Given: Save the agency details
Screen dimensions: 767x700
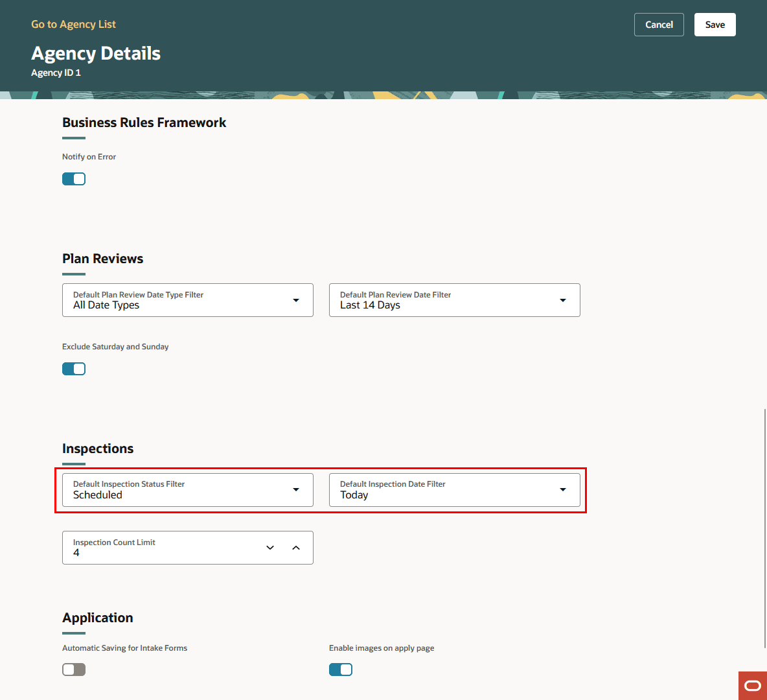Looking at the screenshot, I should (715, 24).
